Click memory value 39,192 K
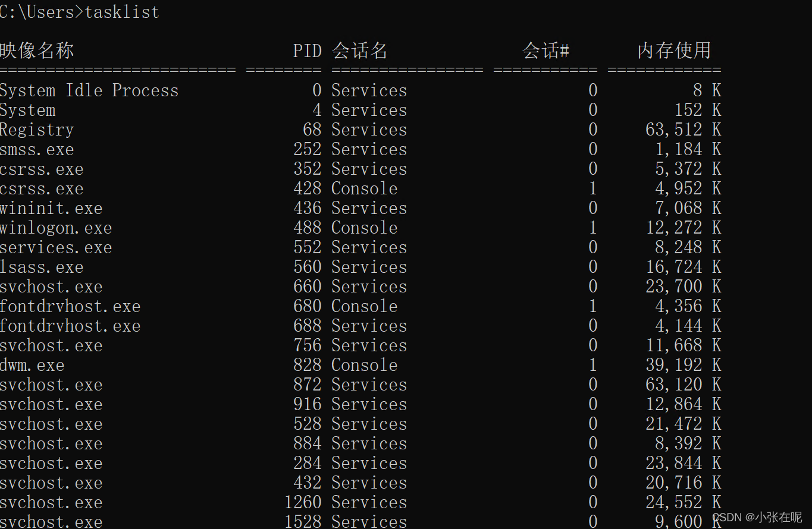Image resolution: width=812 pixels, height=529 pixels. click(x=684, y=365)
